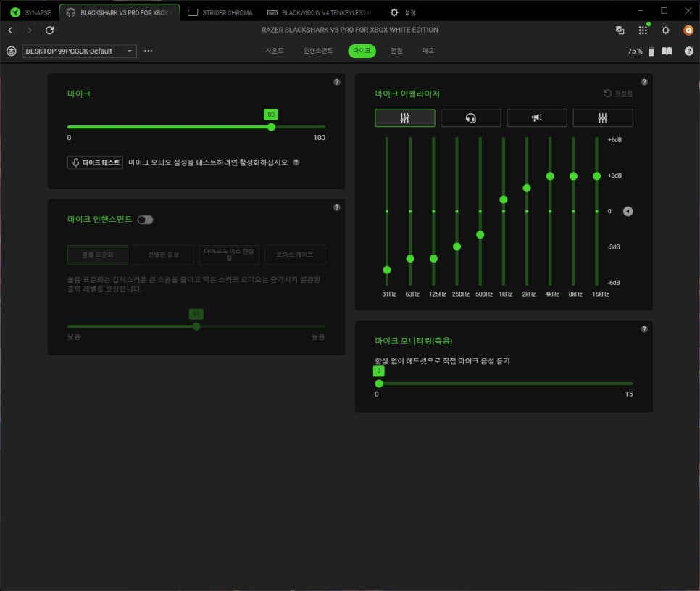
Task: Toggle the 마이크 인핸스먼트 switch
Action: (x=145, y=220)
